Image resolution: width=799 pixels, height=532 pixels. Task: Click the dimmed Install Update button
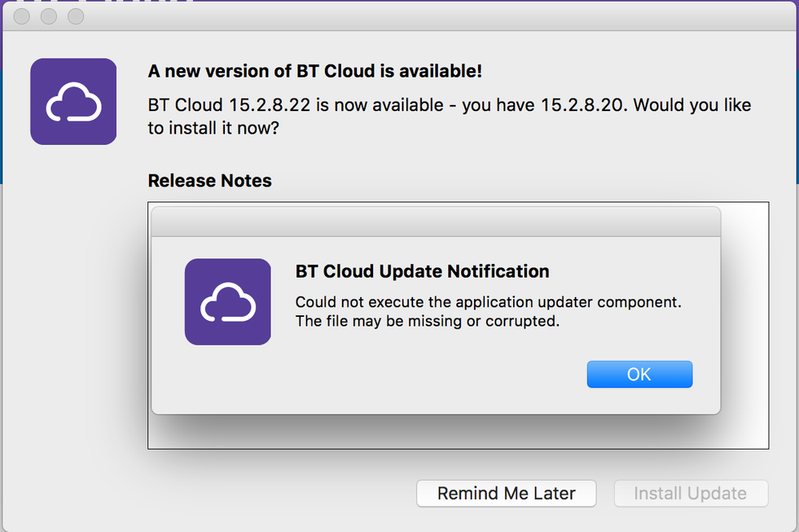coord(691,494)
